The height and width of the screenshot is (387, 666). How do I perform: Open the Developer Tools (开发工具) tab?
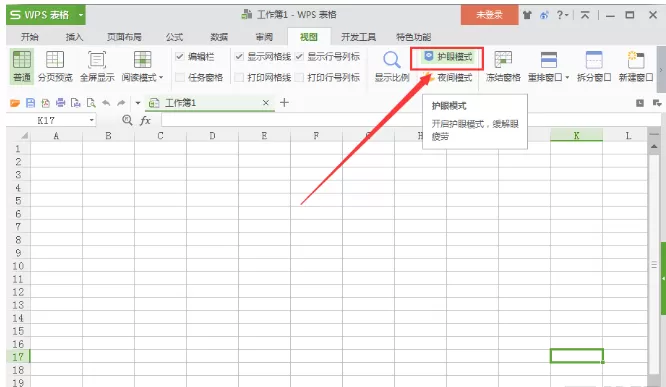(x=358, y=37)
